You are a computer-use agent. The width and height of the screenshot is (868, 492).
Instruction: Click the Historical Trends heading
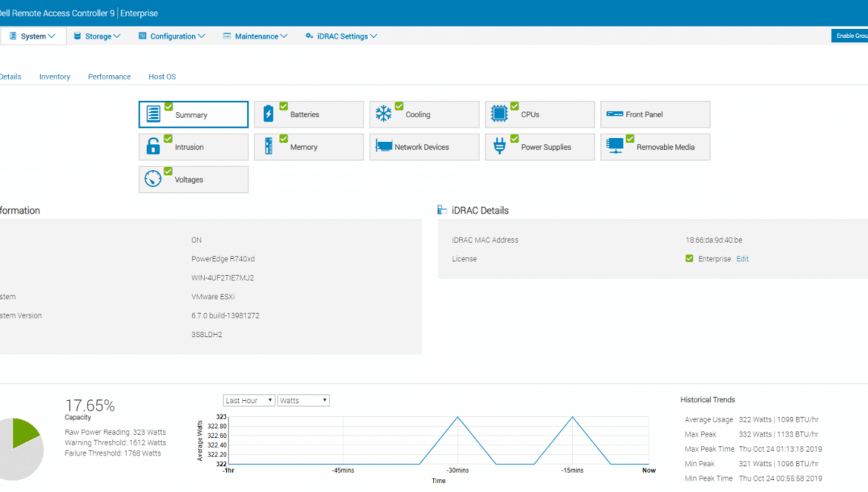click(x=708, y=399)
